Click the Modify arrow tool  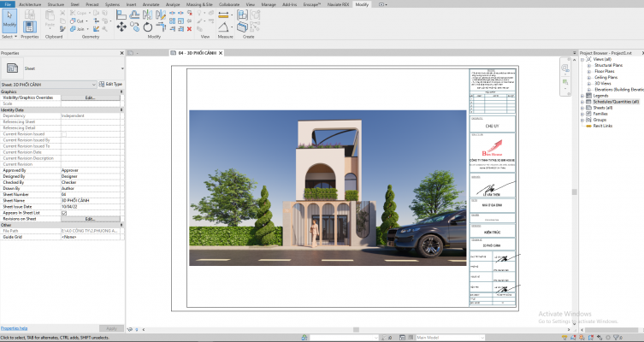9,21
